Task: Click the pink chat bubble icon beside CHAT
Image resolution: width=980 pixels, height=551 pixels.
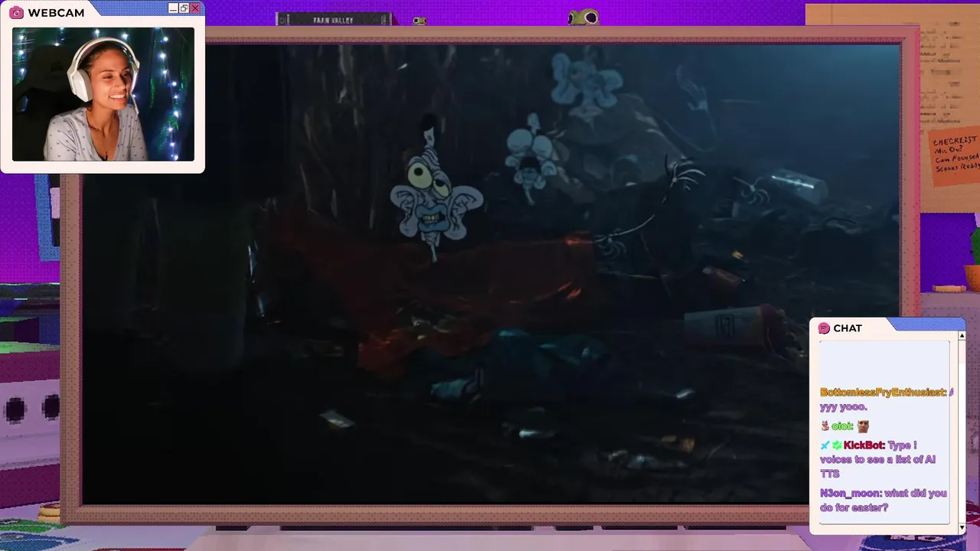Action: 824,328
